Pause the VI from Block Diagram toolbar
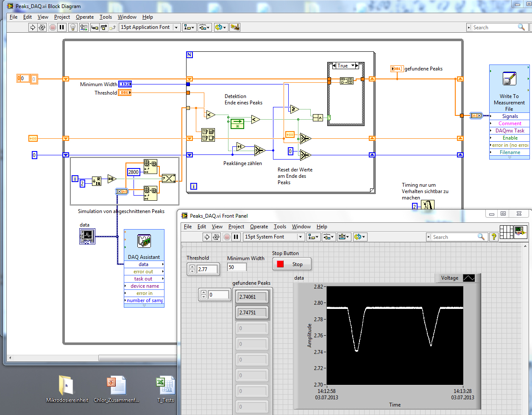 coord(62,27)
